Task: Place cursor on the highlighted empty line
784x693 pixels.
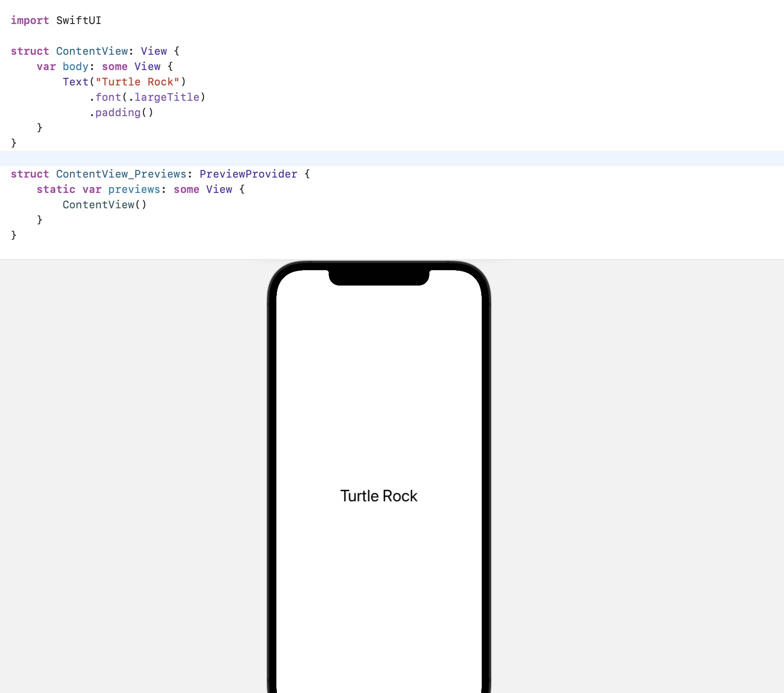Action: 392,158
